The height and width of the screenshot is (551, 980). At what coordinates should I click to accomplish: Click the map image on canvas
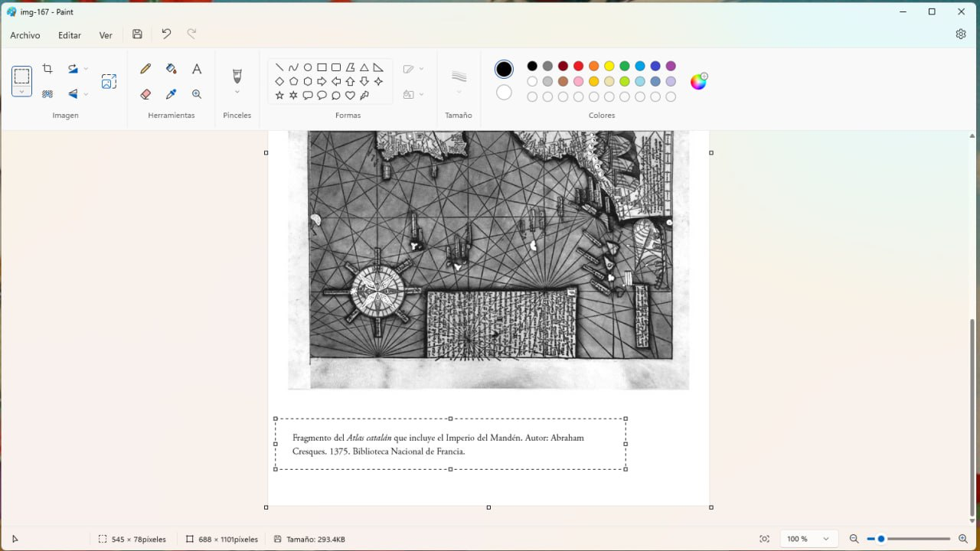coord(488,259)
